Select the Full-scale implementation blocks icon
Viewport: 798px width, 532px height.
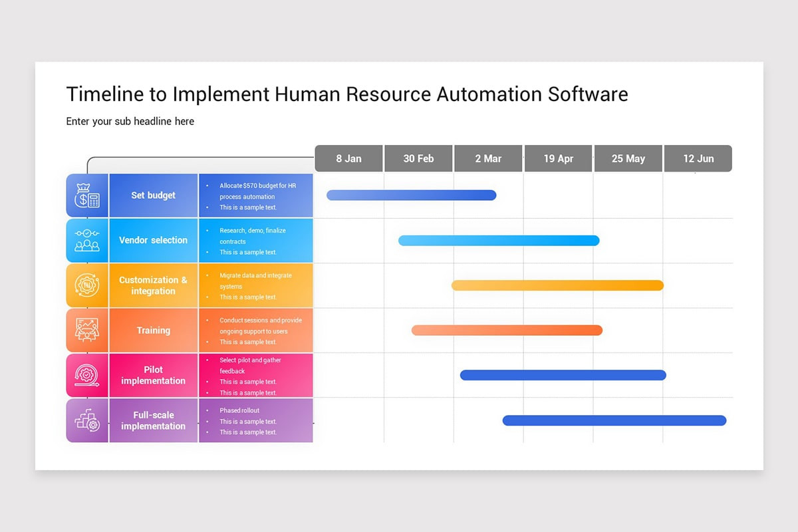click(86, 420)
